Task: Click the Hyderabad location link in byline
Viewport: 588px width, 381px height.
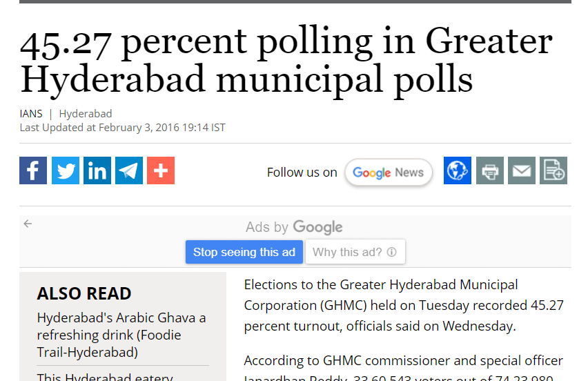Action: 86,114
